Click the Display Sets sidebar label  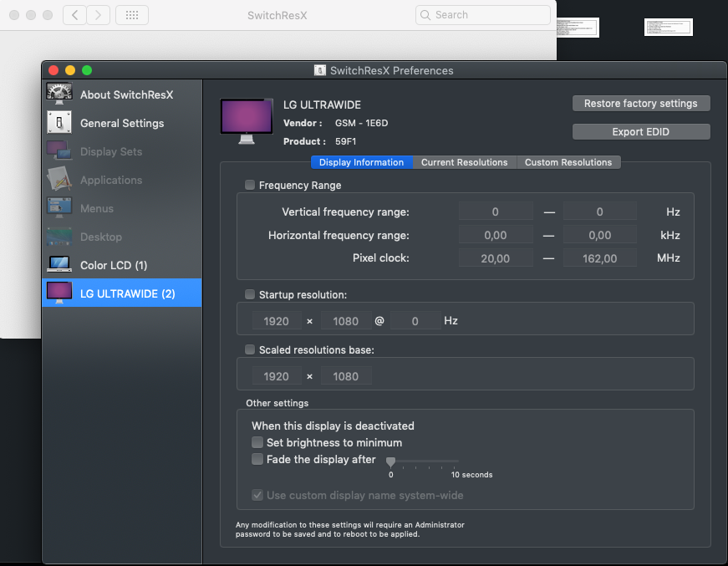(111, 151)
